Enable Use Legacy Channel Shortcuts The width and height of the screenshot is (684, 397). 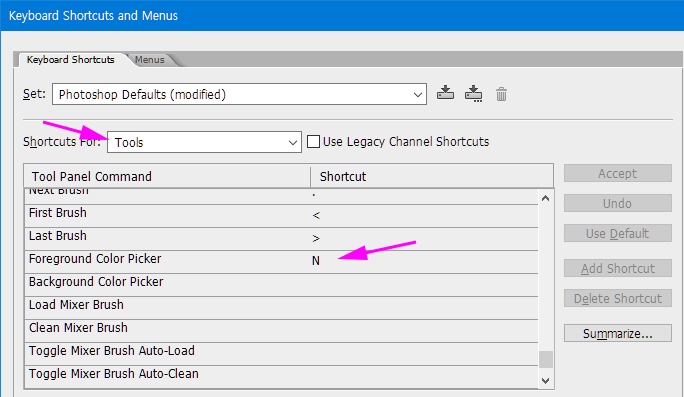[x=313, y=142]
